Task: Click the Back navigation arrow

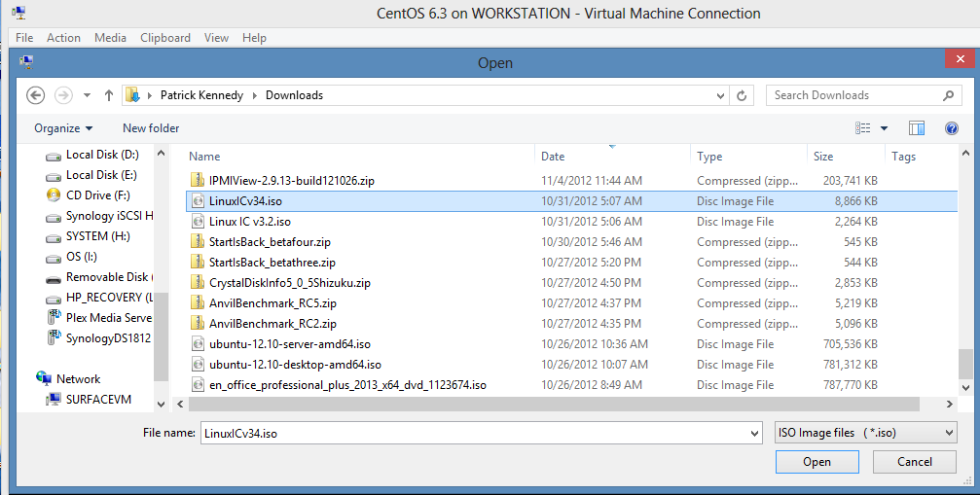Action: [x=36, y=95]
